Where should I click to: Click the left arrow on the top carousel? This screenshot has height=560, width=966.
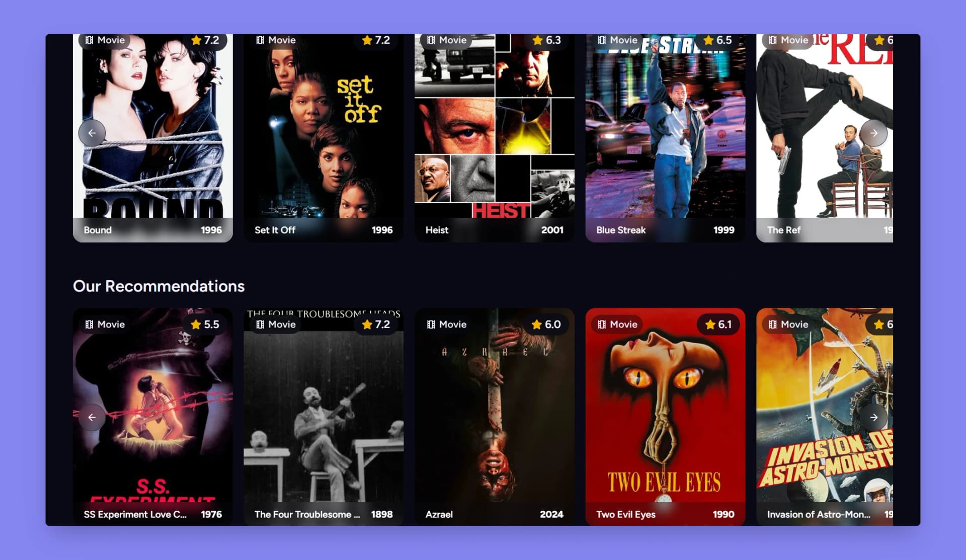click(92, 133)
